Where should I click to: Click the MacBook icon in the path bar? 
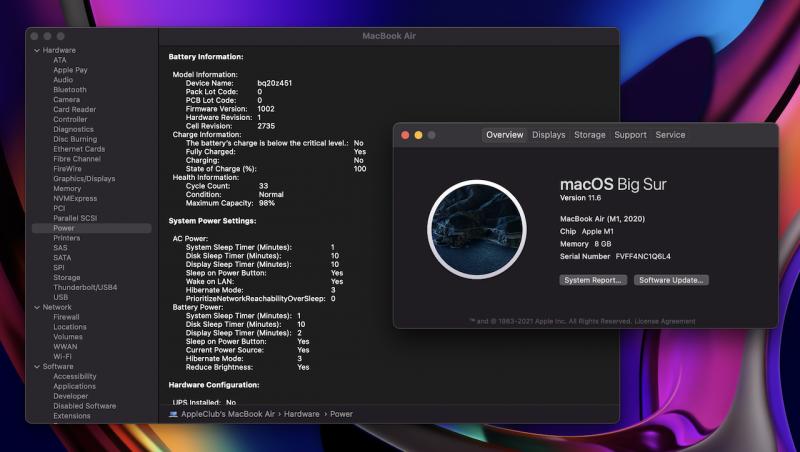(x=173, y=414)
